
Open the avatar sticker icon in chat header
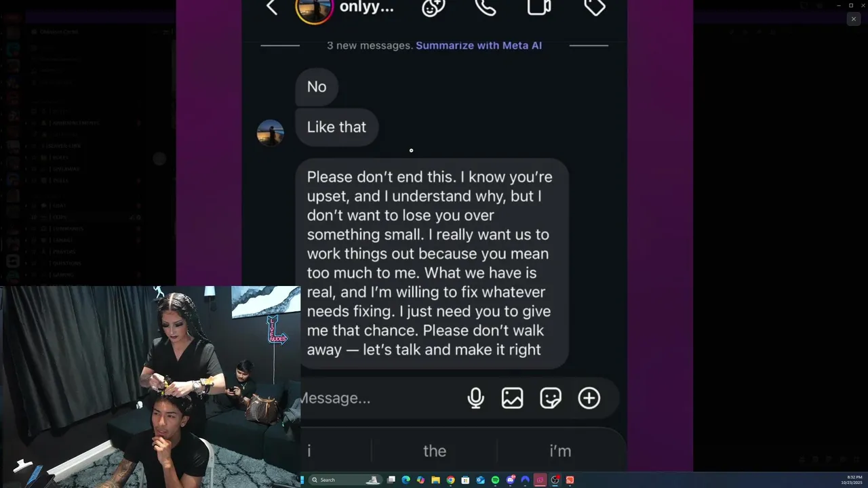pos(433,7)
